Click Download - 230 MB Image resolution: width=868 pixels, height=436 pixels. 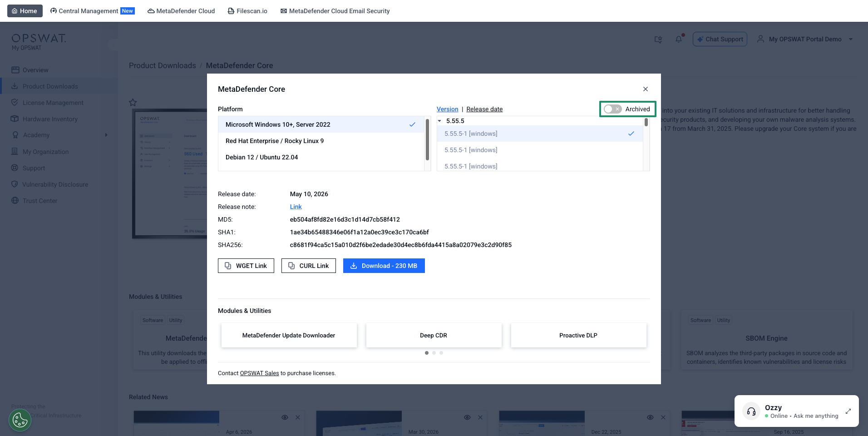pos(384,266)
